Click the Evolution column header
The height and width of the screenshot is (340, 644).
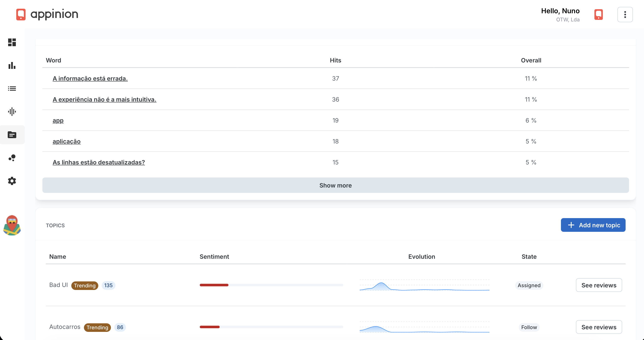(x=422, y=257)
